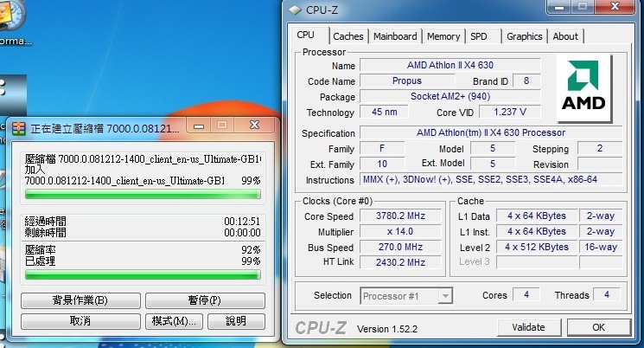Image resolution: width=644 pixels, height=348 pixels.
Task: Click the WinRAR icon in compression dialog title
Action: (x=18, y=129)
